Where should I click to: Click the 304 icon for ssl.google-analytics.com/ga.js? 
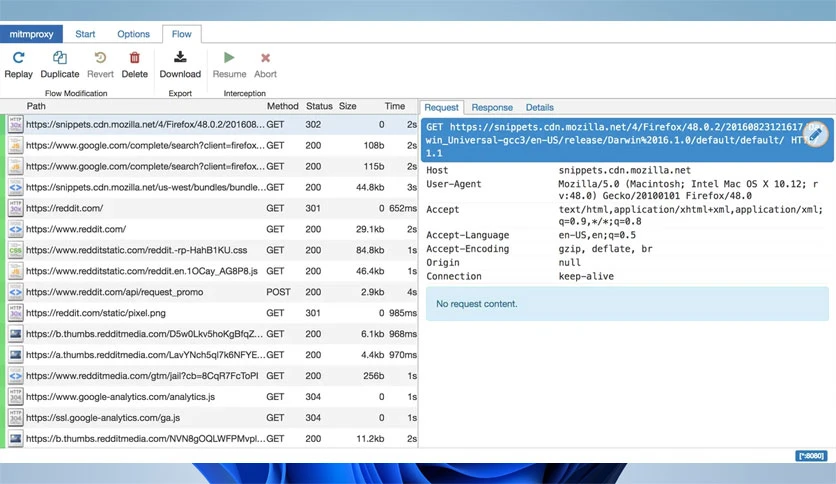pos(15,418)
